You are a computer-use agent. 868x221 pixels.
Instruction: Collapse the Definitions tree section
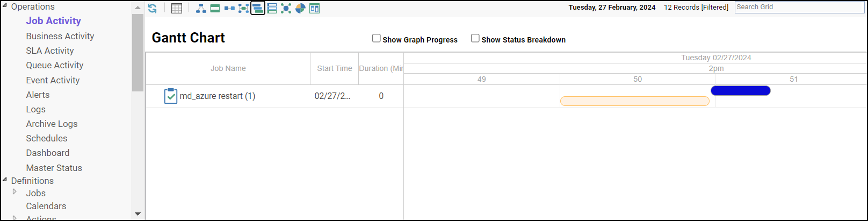click(x=5, y=180)
